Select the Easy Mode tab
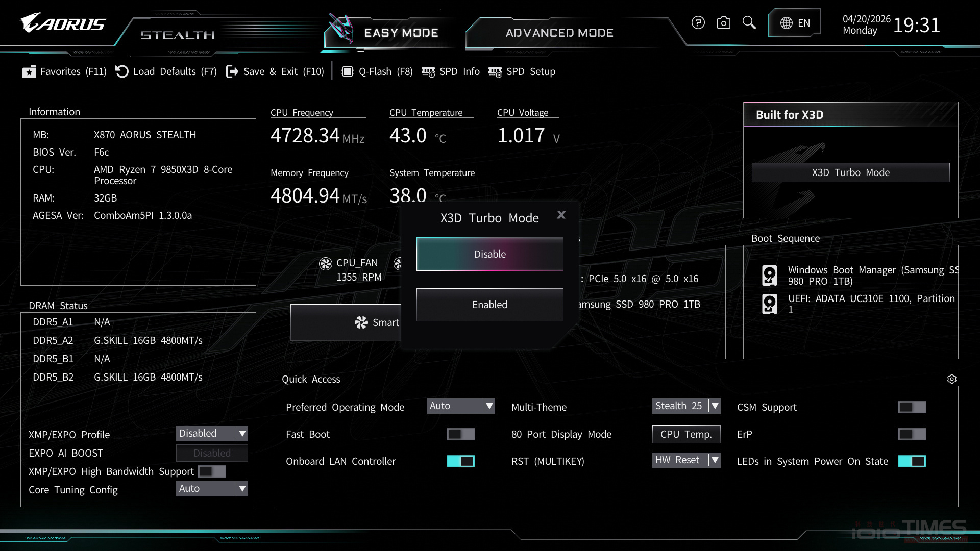 coord(401,33)
